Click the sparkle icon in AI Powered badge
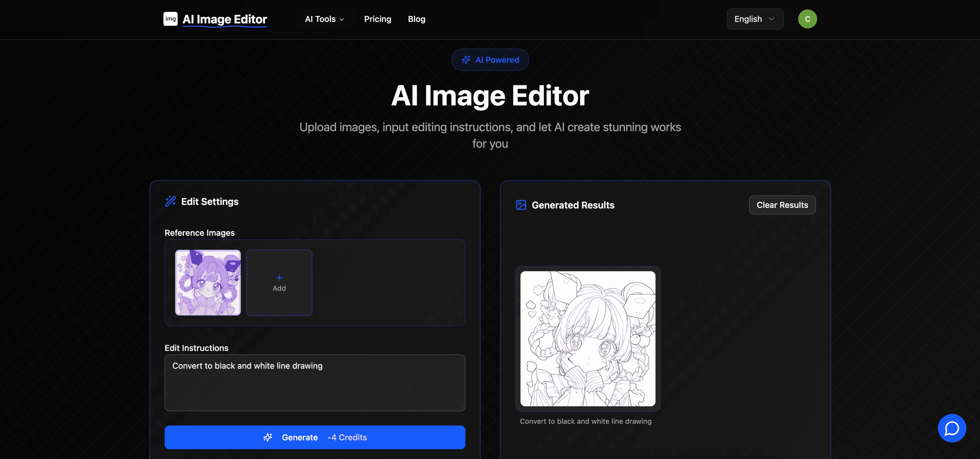980x459 pixels. tap(466, 60)
